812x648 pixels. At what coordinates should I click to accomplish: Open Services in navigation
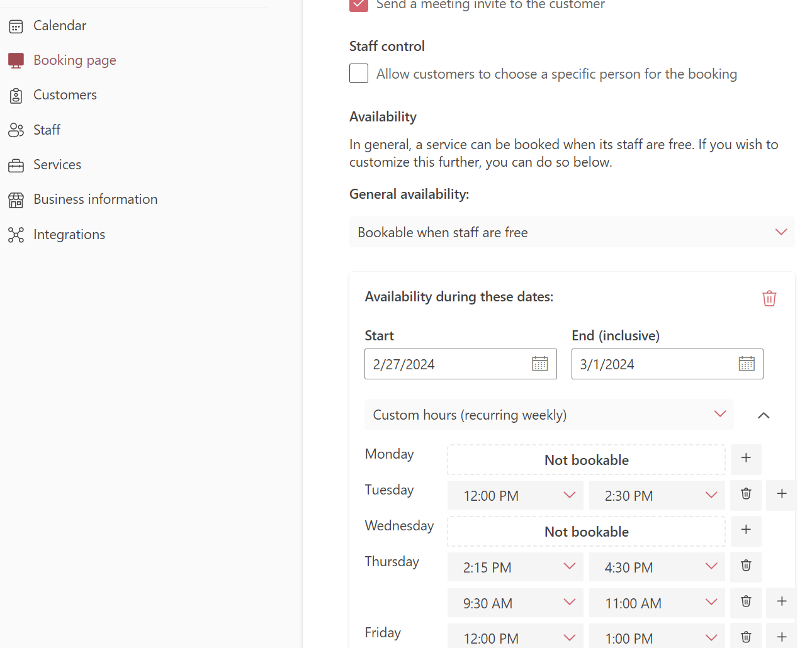pos(57,165)
